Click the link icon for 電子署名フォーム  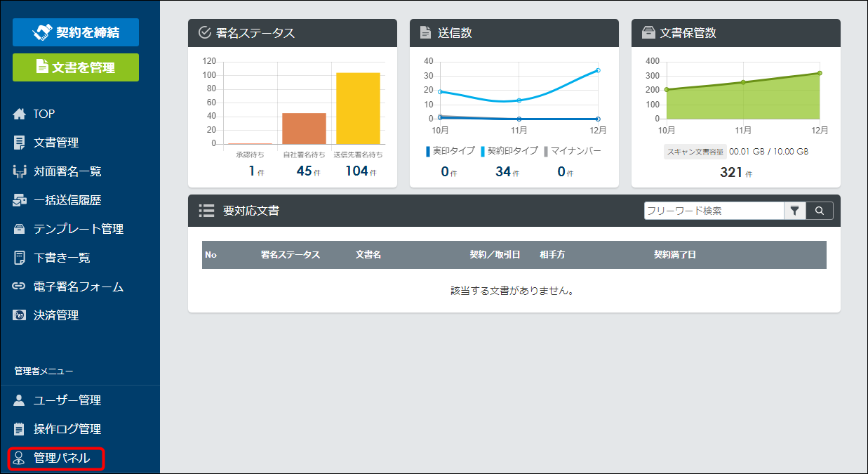(19, 287)
